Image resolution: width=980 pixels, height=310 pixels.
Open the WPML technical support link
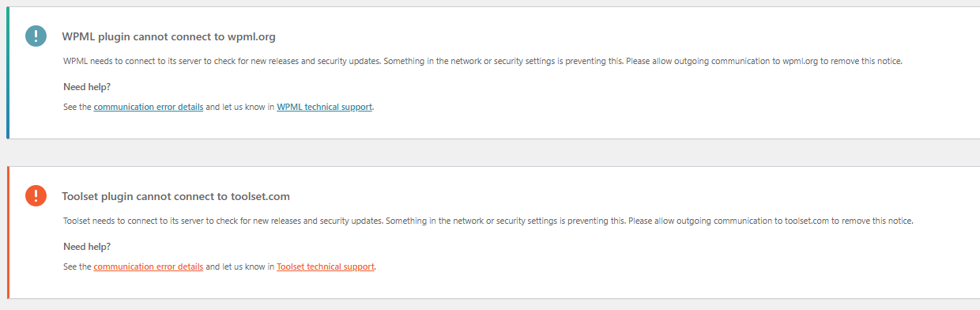pos(324,107)
